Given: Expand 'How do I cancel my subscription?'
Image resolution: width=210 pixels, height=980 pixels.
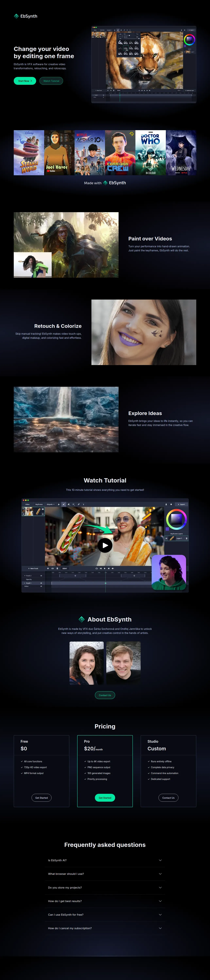Looking at the screenshot, I should point(105,928).
